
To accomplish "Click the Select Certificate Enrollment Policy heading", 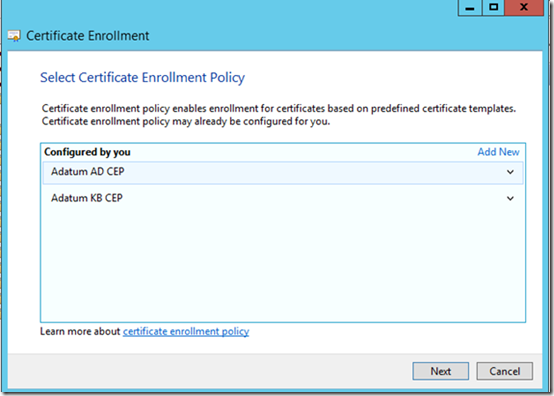I will [142, 78].
